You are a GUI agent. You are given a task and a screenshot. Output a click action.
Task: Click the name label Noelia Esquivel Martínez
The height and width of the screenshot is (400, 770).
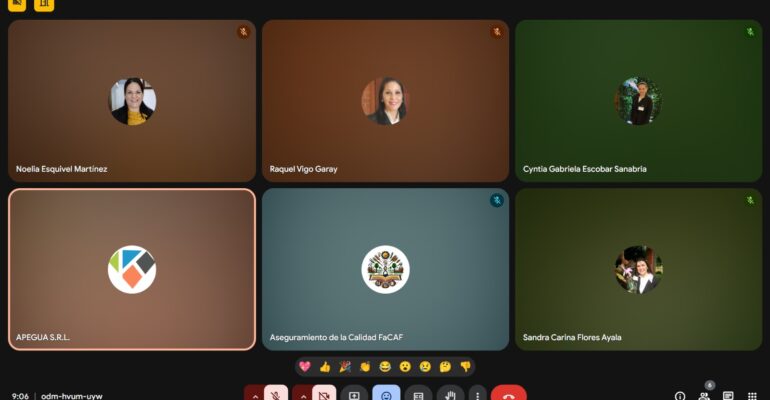pos(61,169)
